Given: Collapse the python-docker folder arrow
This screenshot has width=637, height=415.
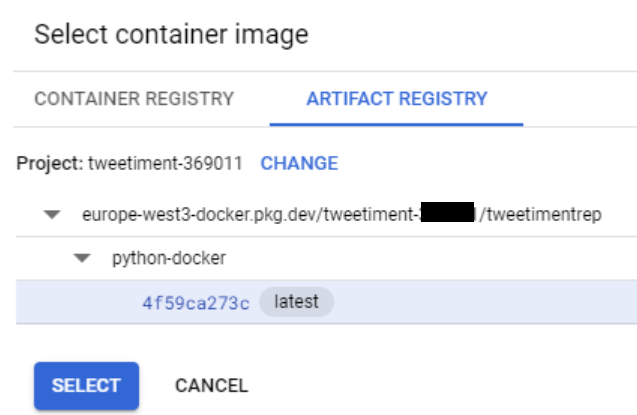Looking at the screenshot, I should point(83,259).
